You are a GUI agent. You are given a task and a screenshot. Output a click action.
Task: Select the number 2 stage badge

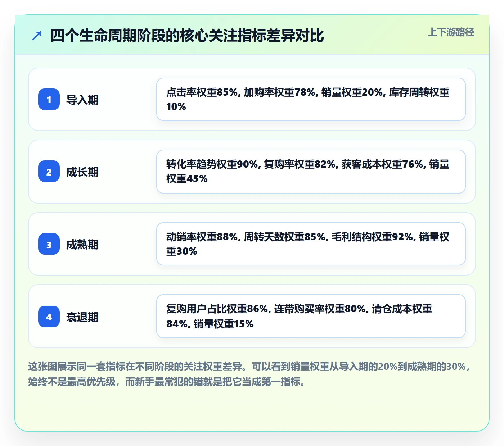(x=49, y=171)
